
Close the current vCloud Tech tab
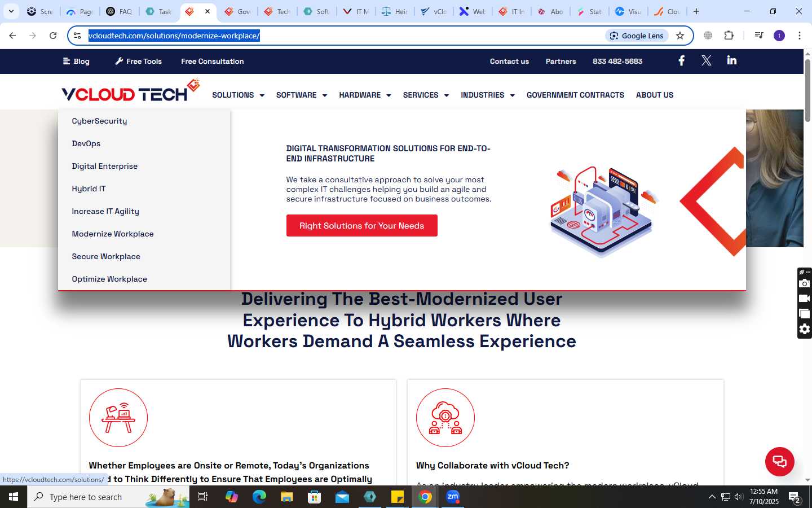pyautogui.click(x=208, y=11)
